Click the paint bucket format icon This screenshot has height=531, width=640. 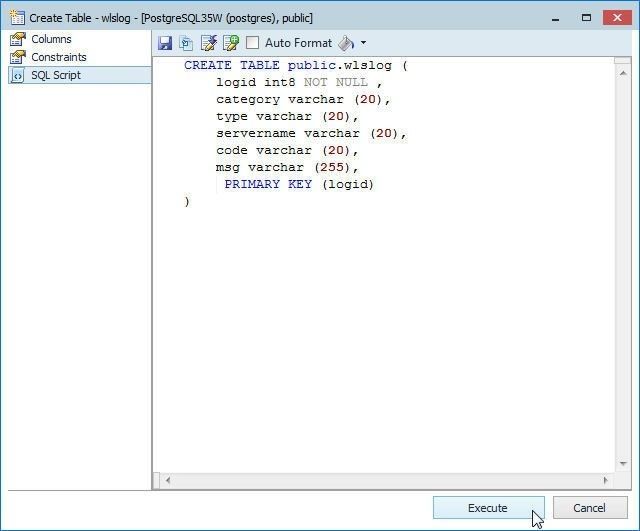tap(346, 43)
